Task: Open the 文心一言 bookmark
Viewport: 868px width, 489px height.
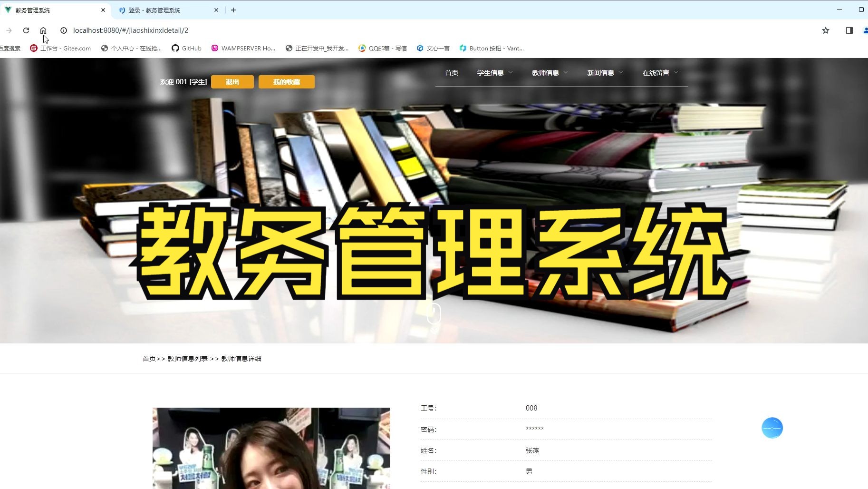Action: [433, 49]
